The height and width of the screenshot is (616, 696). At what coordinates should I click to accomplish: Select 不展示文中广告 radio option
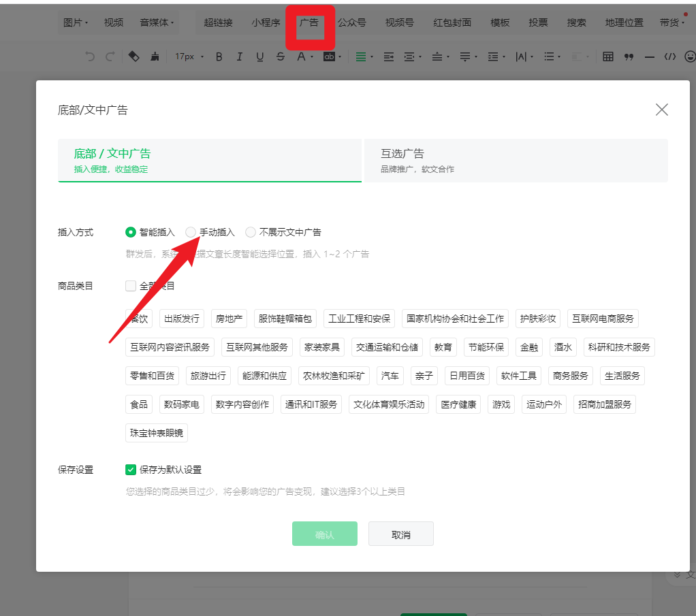[x=251, y=232]
